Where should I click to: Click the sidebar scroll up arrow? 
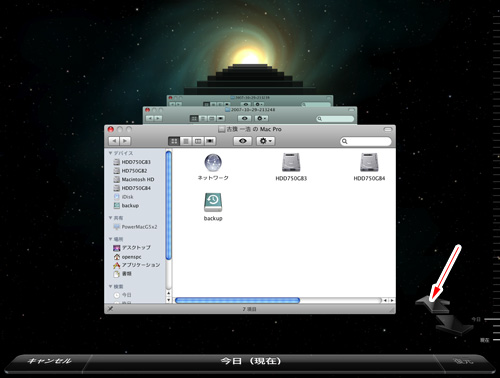tap(169, 293)
